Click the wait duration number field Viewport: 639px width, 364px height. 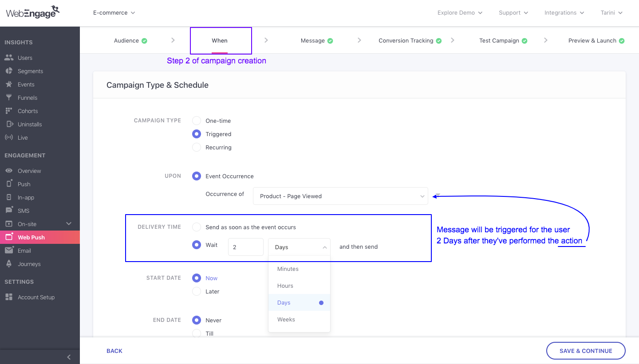pos(246,247)
